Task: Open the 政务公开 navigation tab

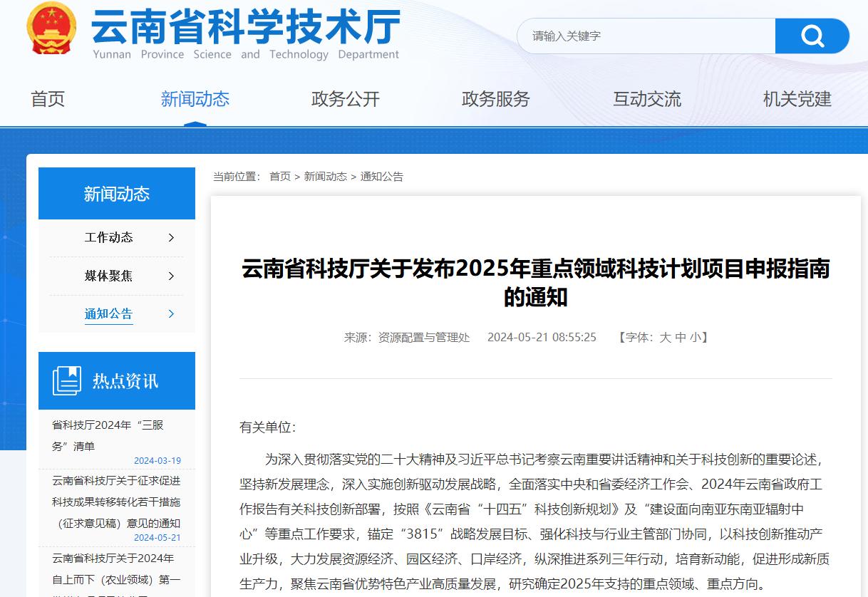Action: (346, 99)
